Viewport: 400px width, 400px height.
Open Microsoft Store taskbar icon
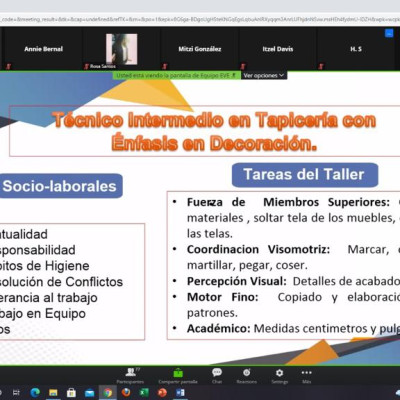71,393
